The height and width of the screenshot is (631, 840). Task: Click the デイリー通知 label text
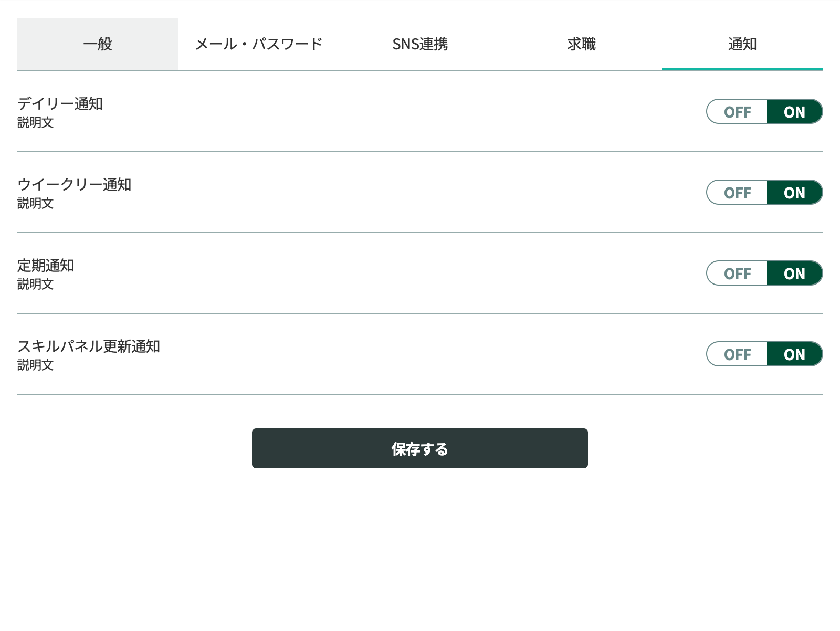click(x=60, y=104)
